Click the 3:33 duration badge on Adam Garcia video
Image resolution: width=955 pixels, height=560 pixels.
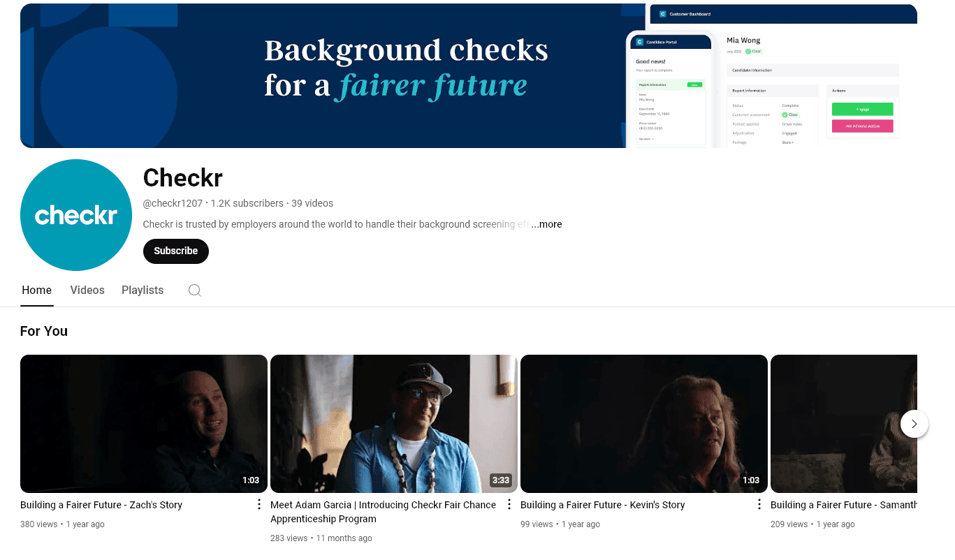[501, 480]
